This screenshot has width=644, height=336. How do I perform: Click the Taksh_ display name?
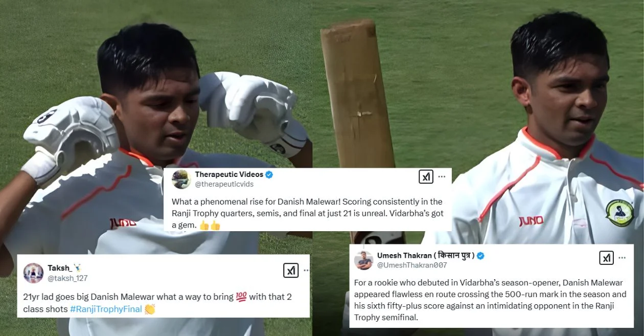click(60, 268)
